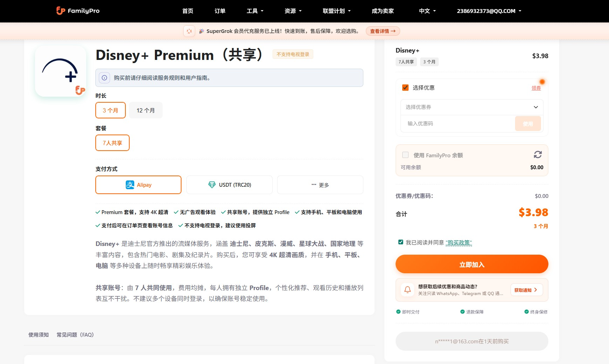Viewport: 609px width, 364px height.
Task: Select the 12 个月 duration
Action: [146, 110]
